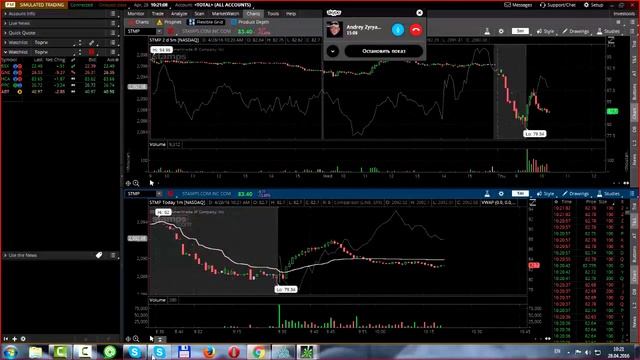Open the Account Info gadget menu icon
The height and width of the screenshot is (360, 640).
[113, 13]
